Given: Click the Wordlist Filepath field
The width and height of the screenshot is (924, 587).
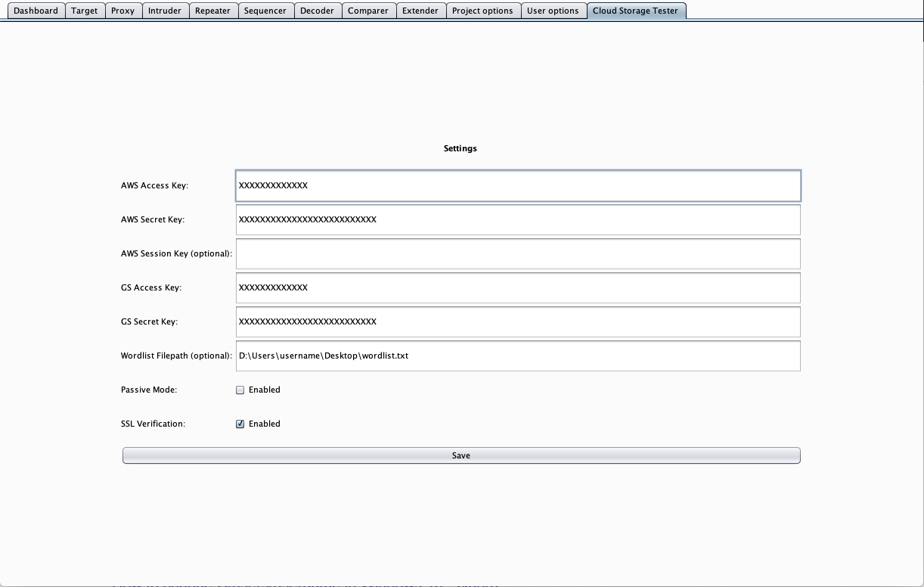Looking at the screenshot, I should coord(518,356).
